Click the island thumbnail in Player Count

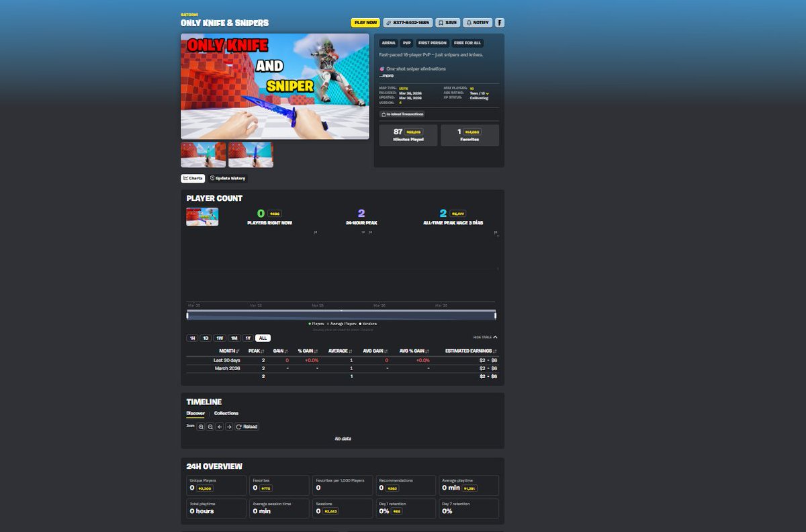(202, 216)
